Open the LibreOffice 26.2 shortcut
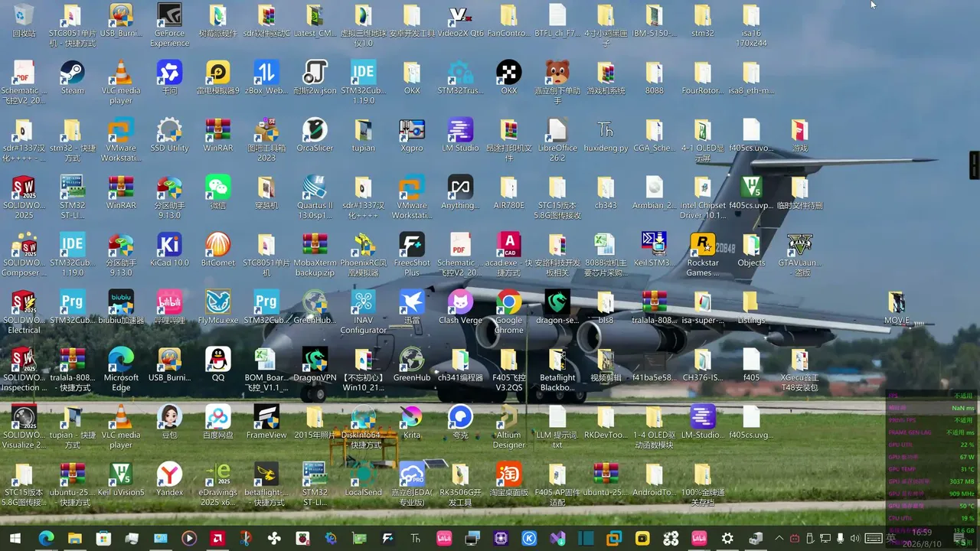Image resolution: width=980 pixels, height=551 pixels. coord(557,141)
